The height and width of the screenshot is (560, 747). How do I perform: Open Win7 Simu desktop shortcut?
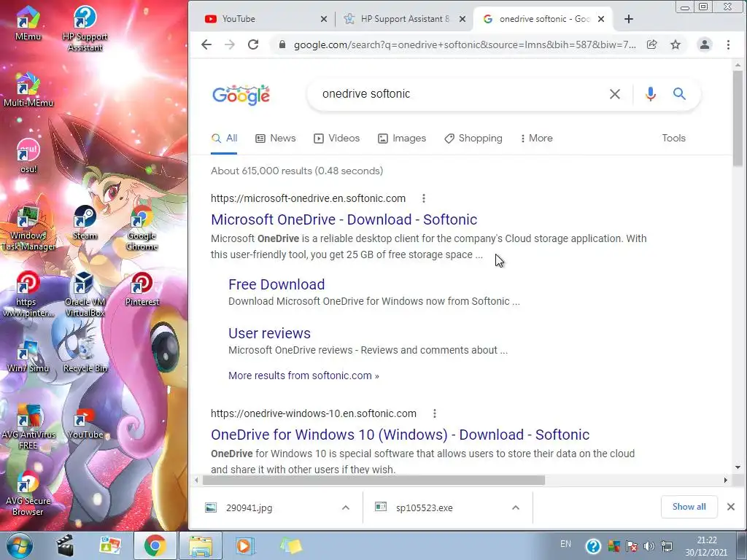coord(28,355)
